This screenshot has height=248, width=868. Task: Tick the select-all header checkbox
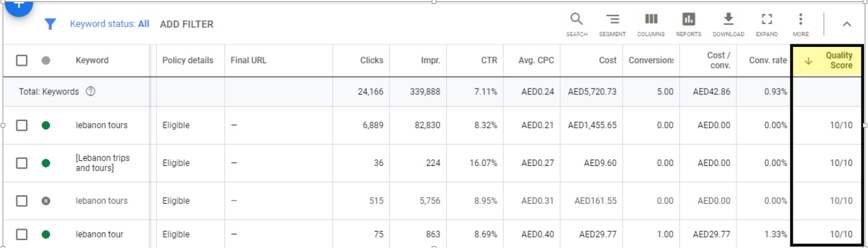22,61
